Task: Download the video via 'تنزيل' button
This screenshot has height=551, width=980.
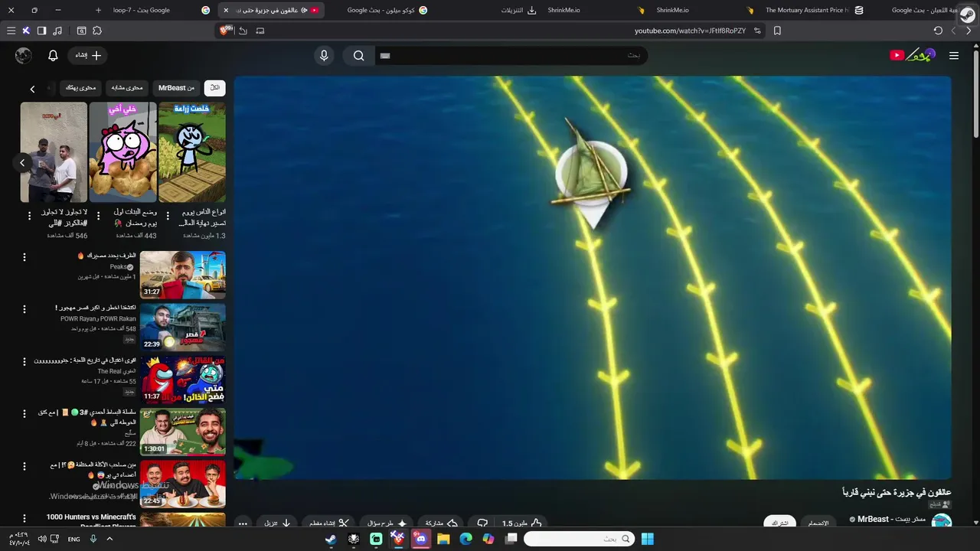Action: tap(277, 523)
